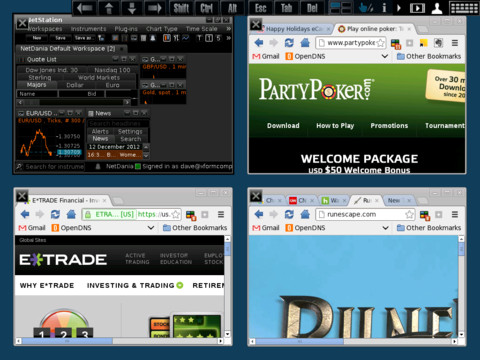Click the E*TRADE window horizontal scrollbar
480x360 pixels.
click(119, 341)
